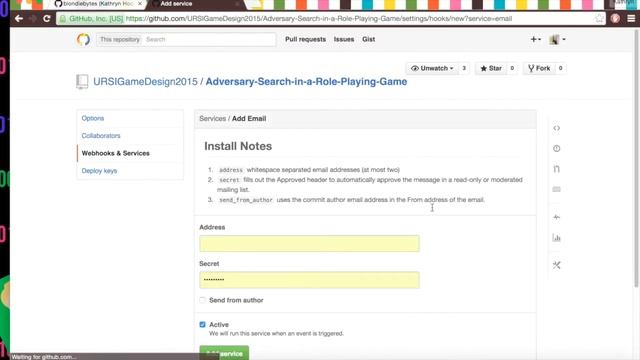Open the user avatar dropdown menu
The image size is (640, 360).
pyautogui.click(x=557, y=40)
